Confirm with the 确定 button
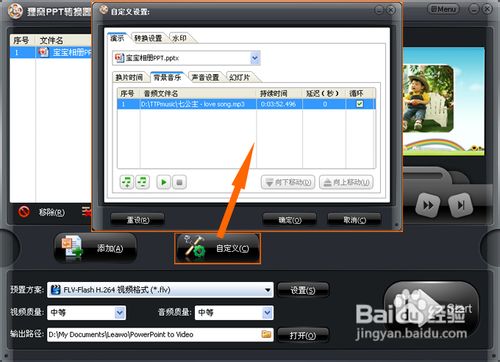500x362 pixels. point(289,220)
